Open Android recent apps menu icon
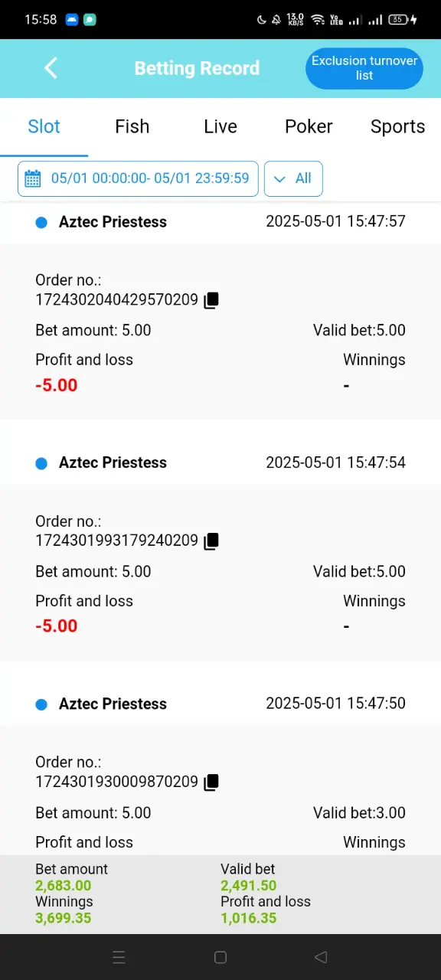Screen dimensions: 441x980 pos(119,957)
